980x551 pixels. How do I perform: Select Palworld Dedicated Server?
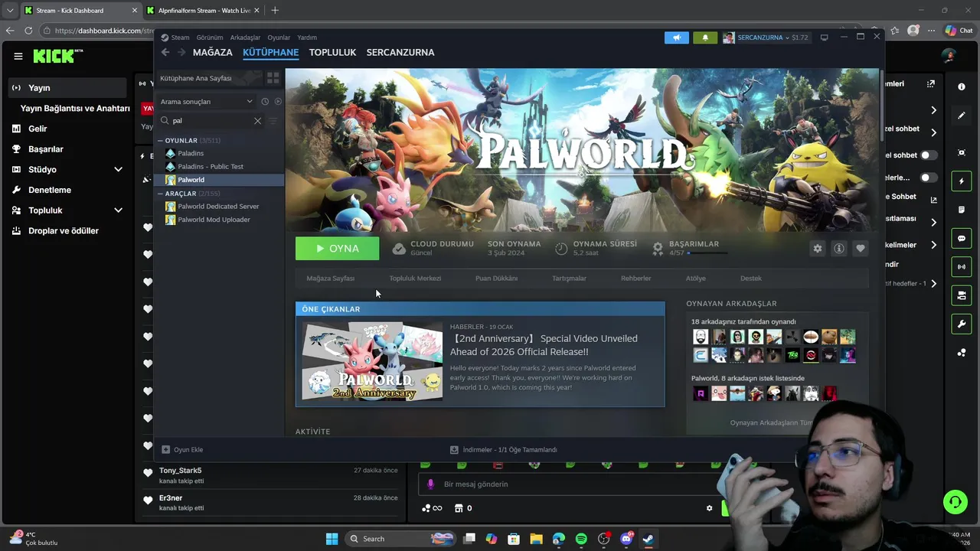[219, 207]
